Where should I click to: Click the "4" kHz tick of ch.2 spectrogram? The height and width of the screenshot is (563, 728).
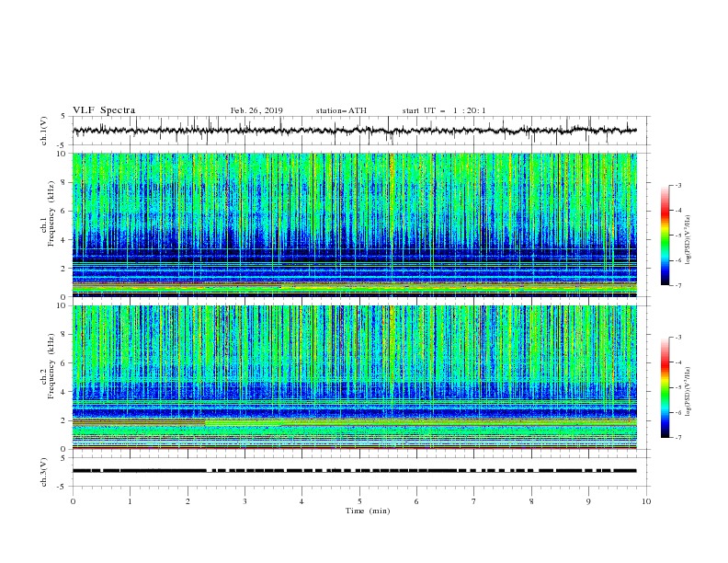click(64, 392)
